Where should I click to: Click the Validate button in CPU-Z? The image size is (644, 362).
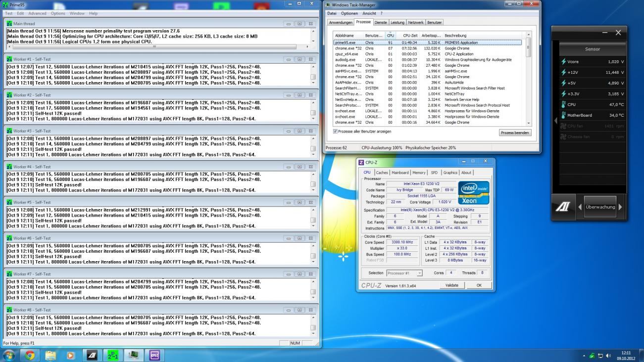click(x=452, y=285)
